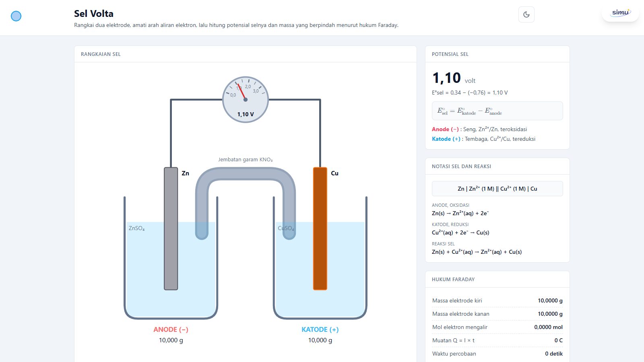The height and width of the screenshot is (362, 644).
Task: Open the simu logo badge
Action: [x=620, y=13]
